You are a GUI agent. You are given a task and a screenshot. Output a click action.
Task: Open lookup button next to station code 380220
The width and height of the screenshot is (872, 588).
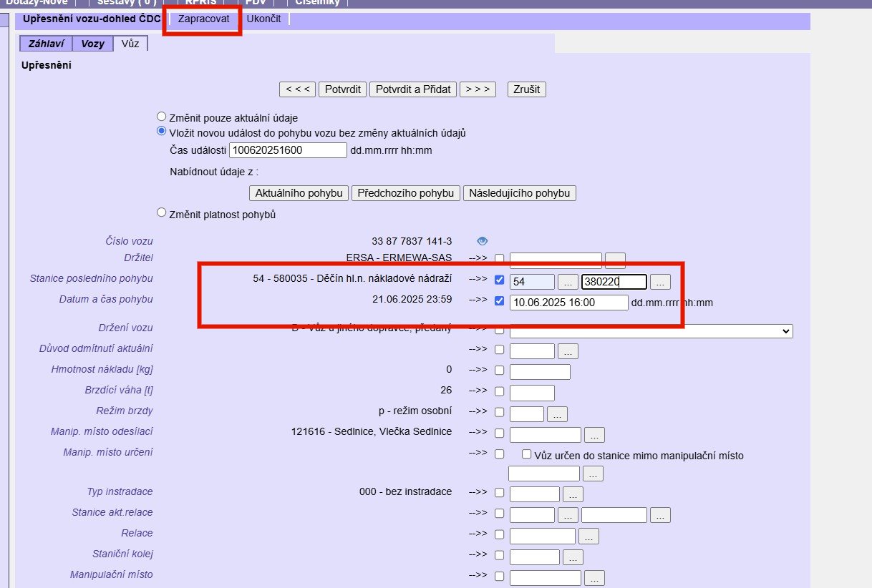660,282
